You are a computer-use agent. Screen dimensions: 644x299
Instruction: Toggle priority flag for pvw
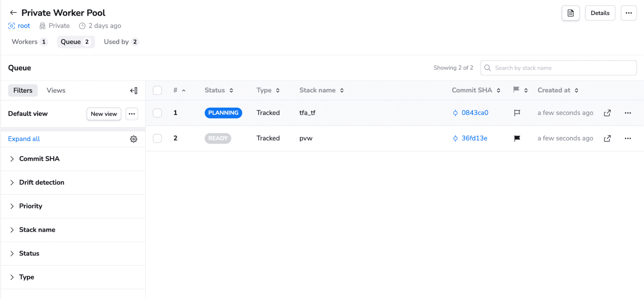pos(517,138)
